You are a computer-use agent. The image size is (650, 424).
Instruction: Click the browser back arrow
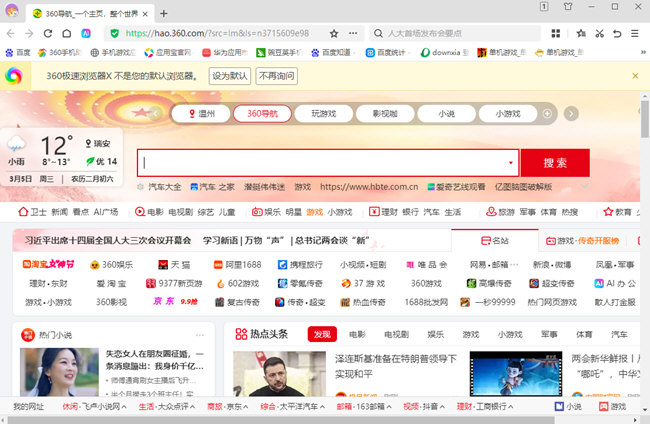[x=11, y=34]
